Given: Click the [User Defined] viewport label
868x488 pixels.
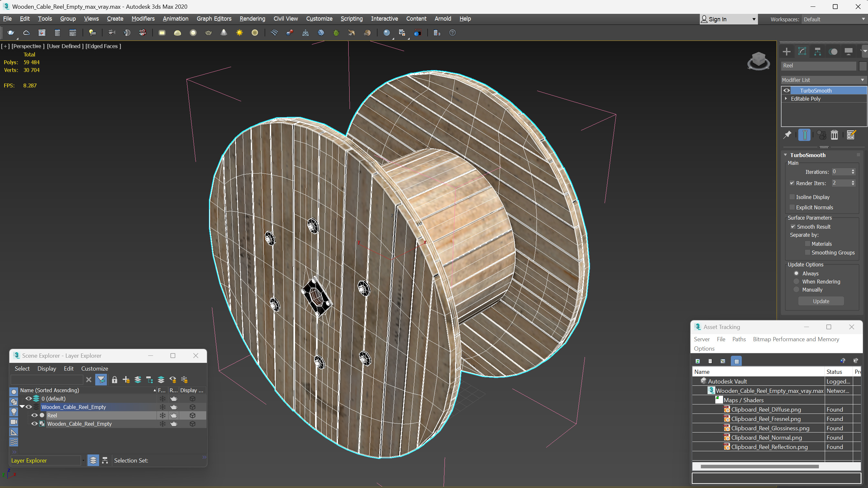Looking at the screenshot, I should pyautogui.click(x=65, y=46).
